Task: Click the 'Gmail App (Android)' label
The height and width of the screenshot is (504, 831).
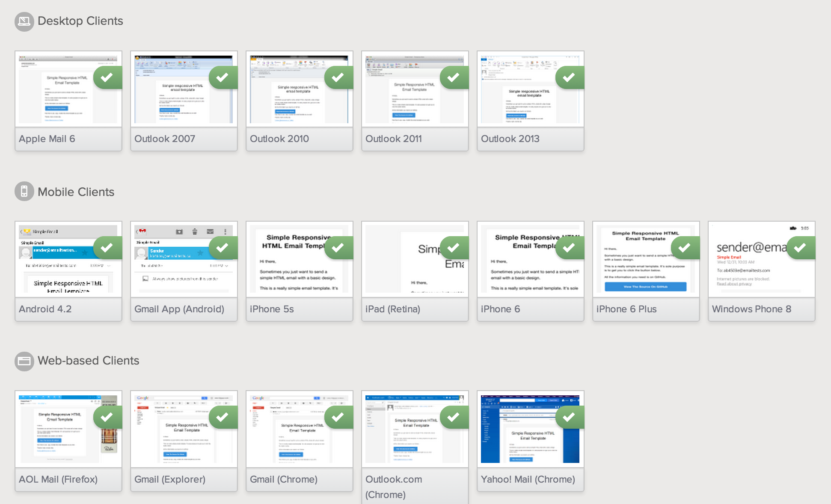Action: 179,309
